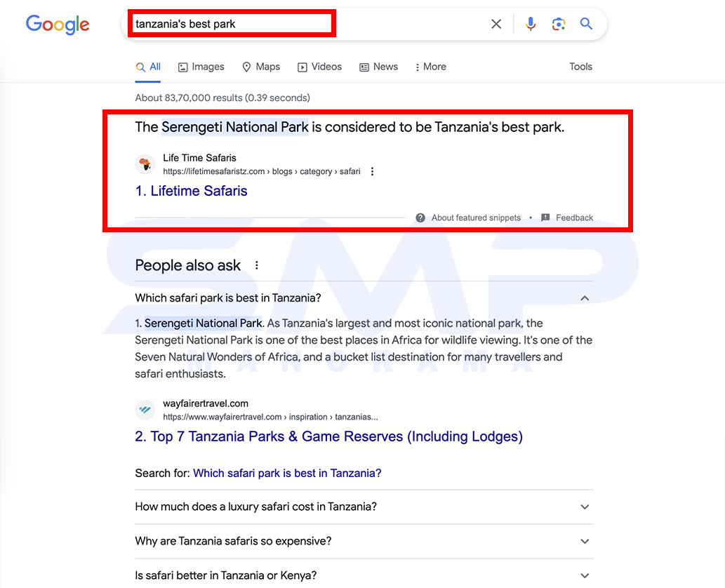Search for 'Which safari park is best in Tanzania?' link

[x=287, y=474]
